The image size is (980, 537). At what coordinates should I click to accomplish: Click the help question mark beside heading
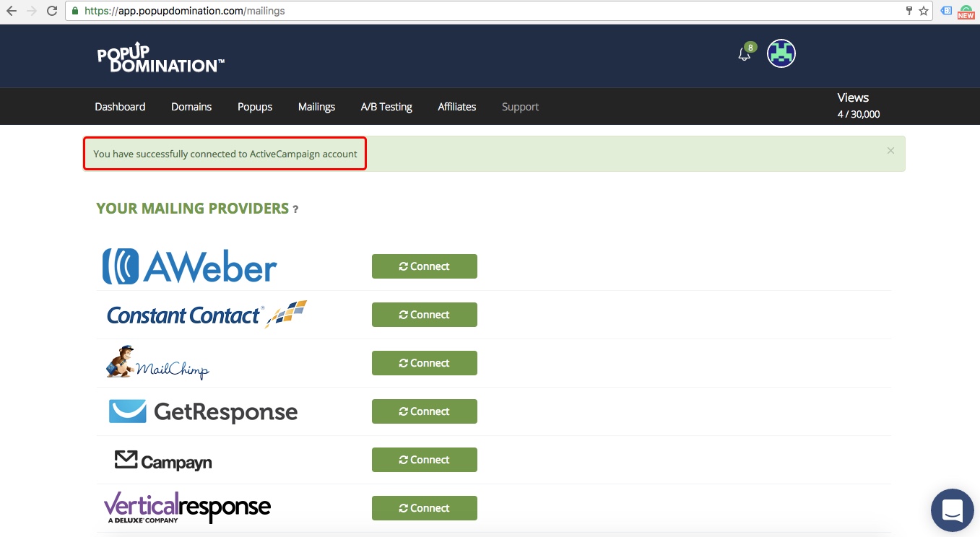pos(295,209)
